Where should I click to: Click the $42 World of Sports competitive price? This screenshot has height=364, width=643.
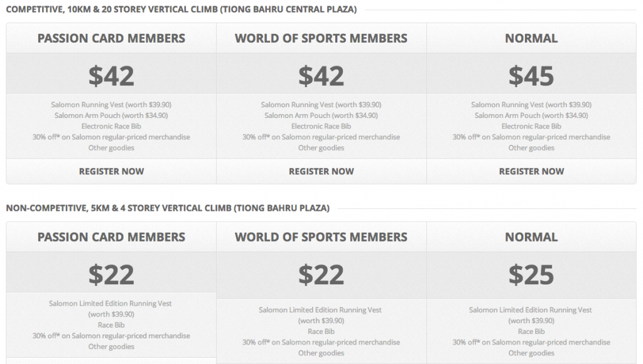321,76
